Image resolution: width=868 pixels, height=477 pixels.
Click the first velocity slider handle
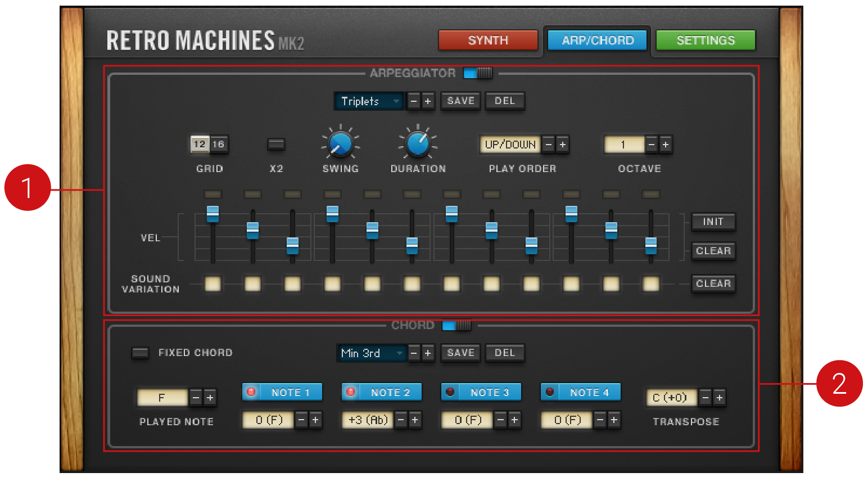pyautogui.click(x=213, y=214)
